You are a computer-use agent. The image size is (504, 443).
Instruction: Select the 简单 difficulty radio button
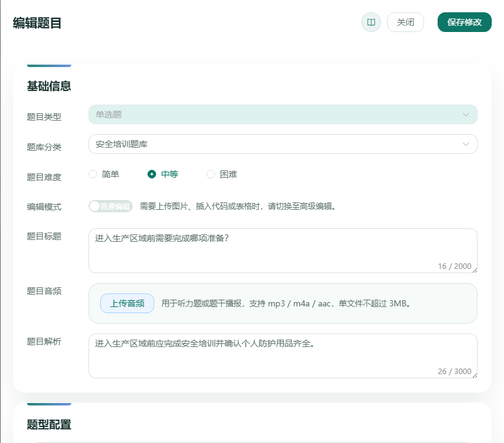93,174
